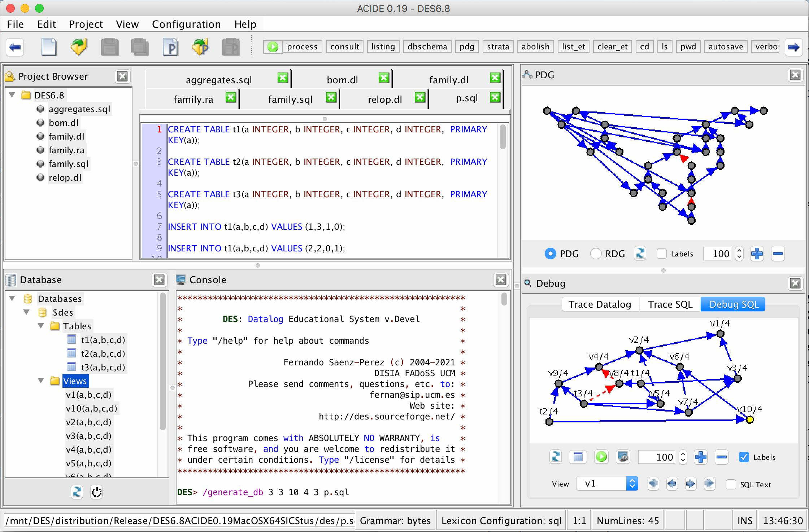Click the autosave toolbar button
809x532 pixels.
click(726, 47)
